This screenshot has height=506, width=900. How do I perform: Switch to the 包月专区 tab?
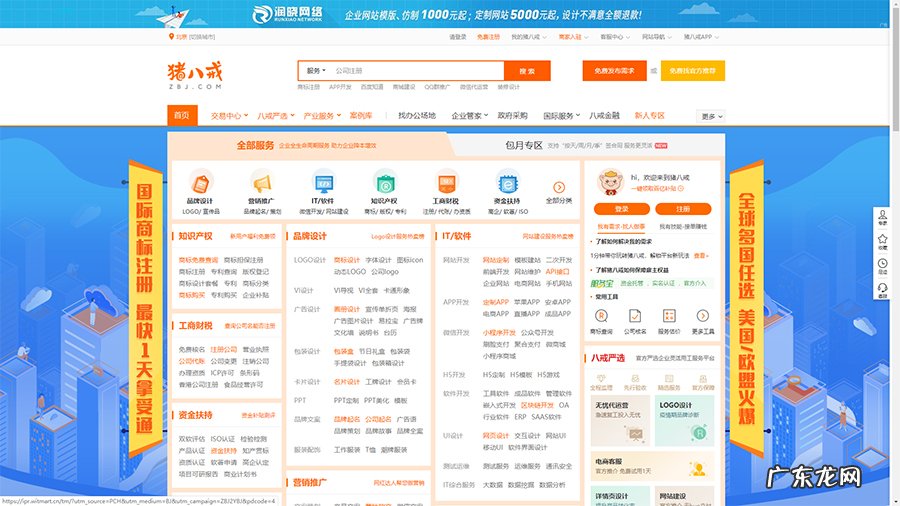(x=523, y=145)
